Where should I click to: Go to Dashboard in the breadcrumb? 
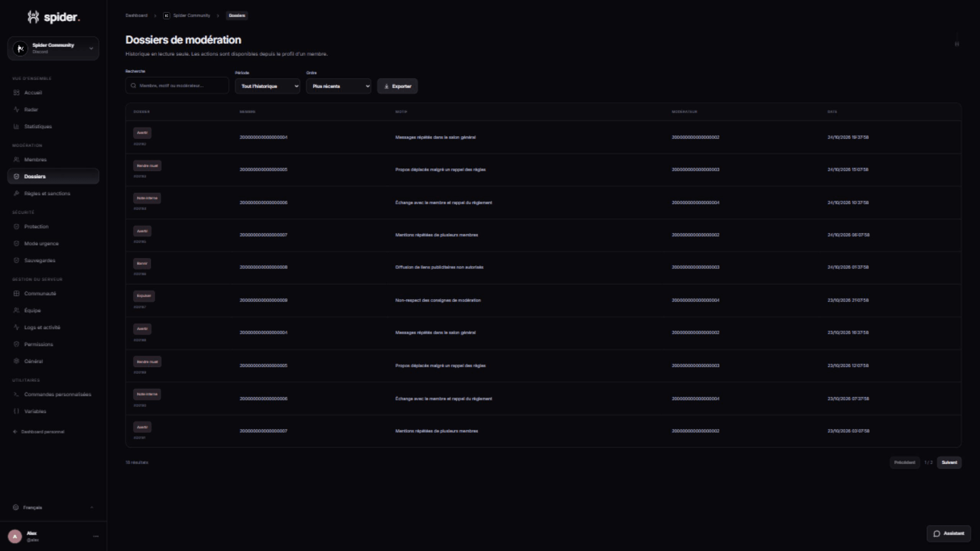[x=136, y=16]
